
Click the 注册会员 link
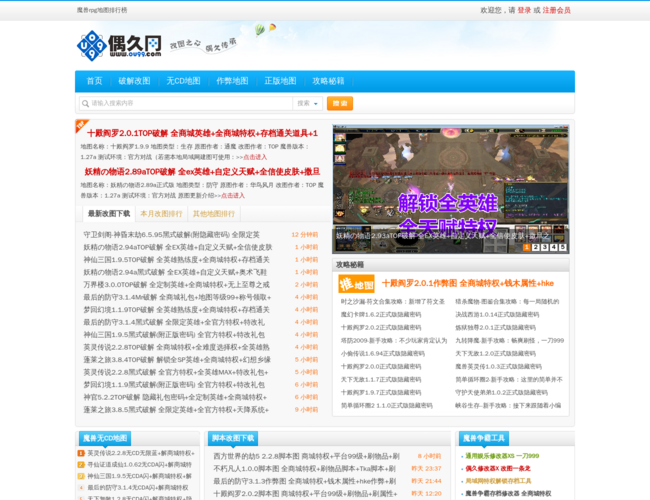[557, 10]
